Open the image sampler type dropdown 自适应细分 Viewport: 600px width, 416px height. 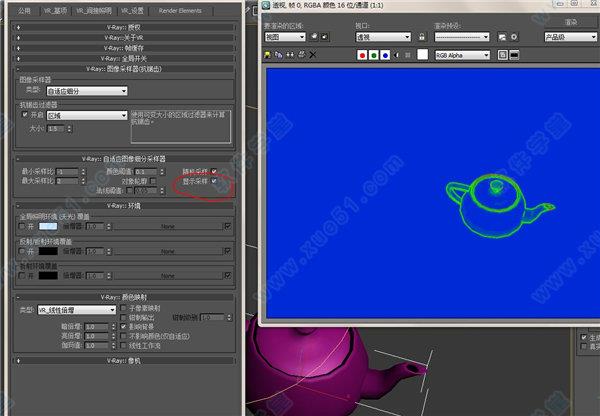[x=87, y=91]
